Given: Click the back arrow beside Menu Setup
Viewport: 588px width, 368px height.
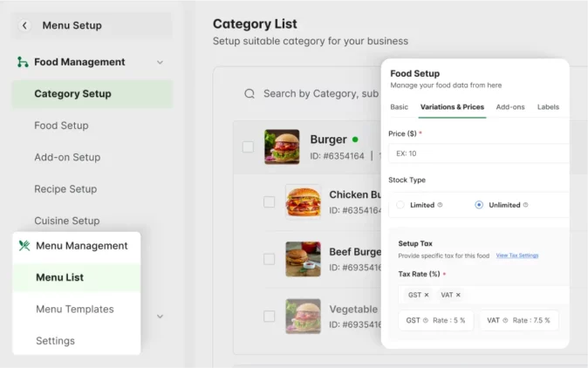Looking at the screenshot, I should click(x=24, y=25).
